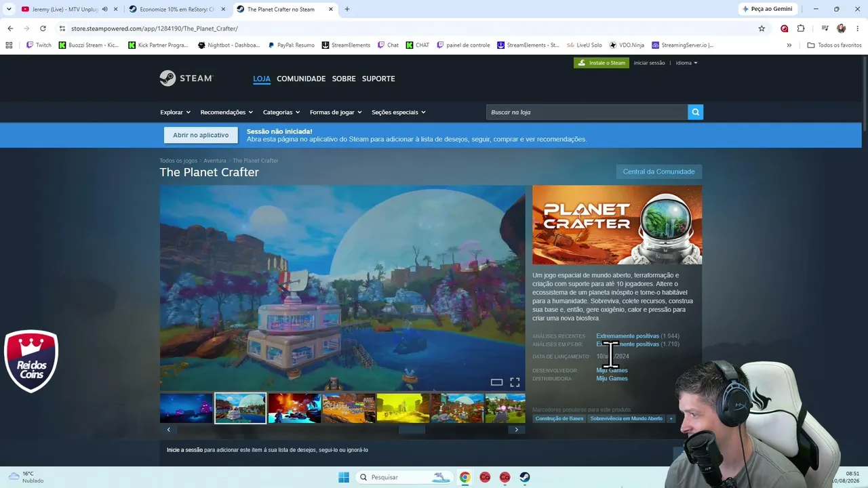Click the Buscar na loja search field

587,112
